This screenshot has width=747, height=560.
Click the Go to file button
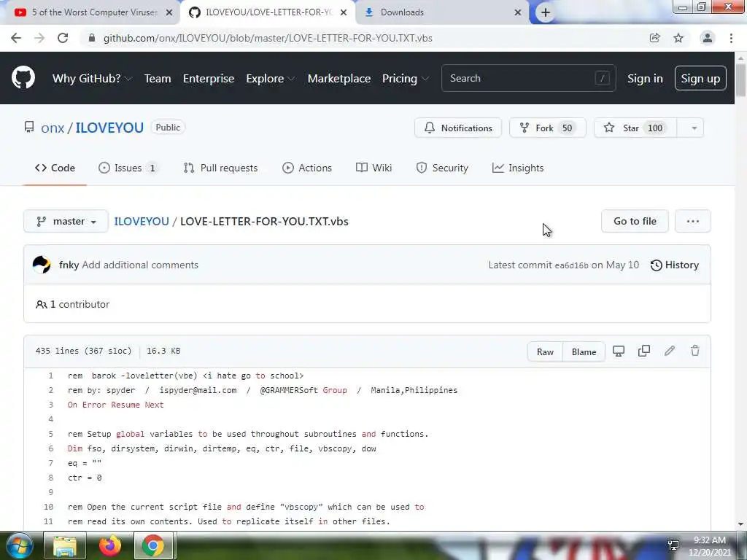[x=635, y=222]
